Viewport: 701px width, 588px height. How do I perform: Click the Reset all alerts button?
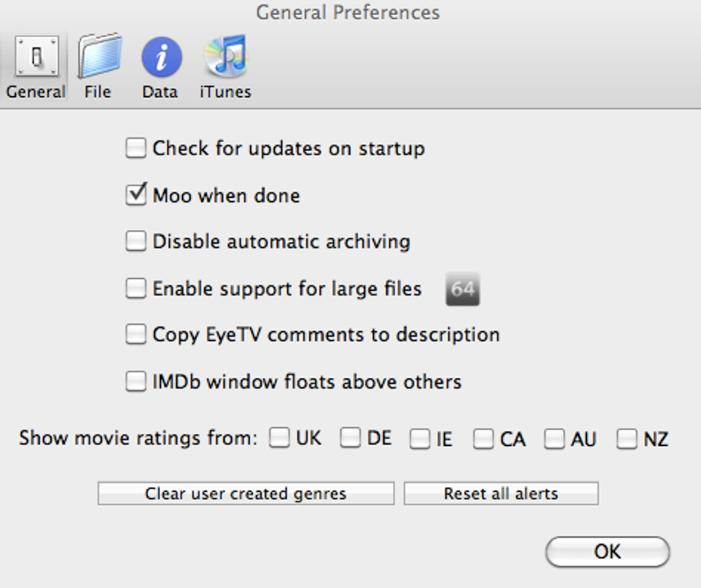coord(501,494)
